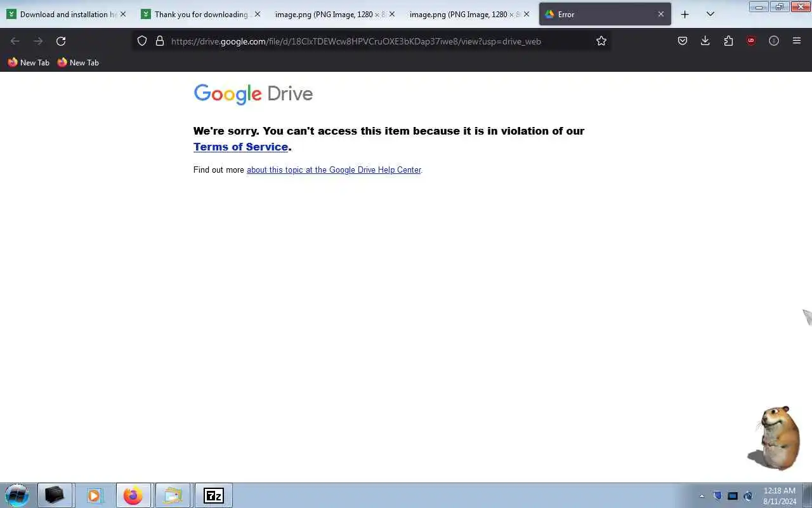Screen dimensions: 812x508
Task: Open a new browser tab
Action: pyautogui.click(x=685, y=14)
